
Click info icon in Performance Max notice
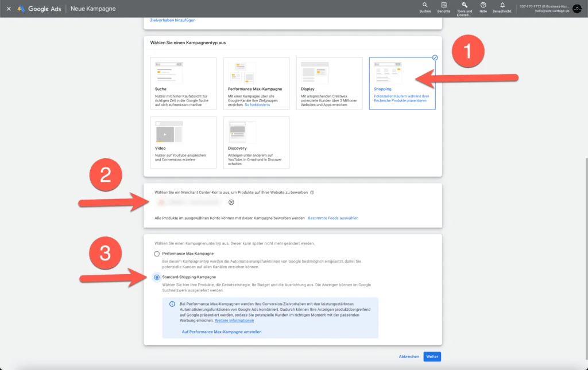pyautogui.click(x=172, y=304)
